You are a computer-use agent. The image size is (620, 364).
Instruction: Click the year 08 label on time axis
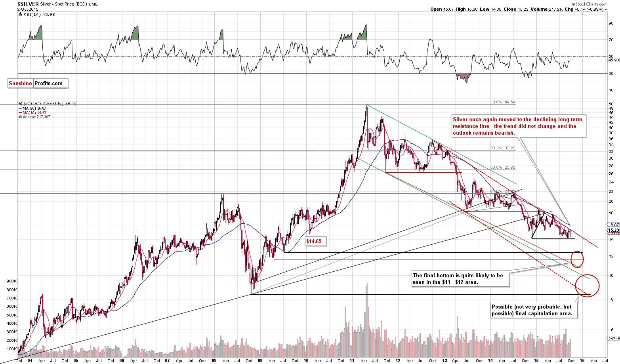(214, 361)
